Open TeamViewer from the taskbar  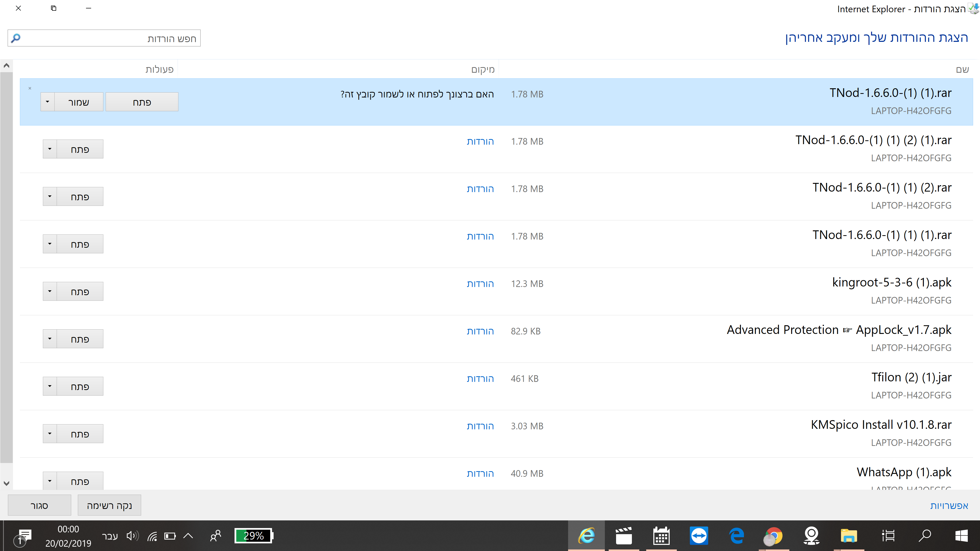point(699,536)
